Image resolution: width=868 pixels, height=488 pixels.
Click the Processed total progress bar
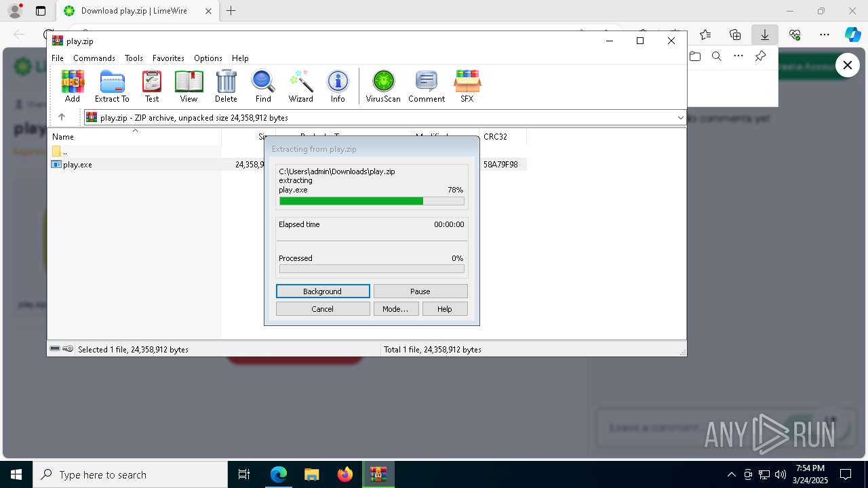372,269
